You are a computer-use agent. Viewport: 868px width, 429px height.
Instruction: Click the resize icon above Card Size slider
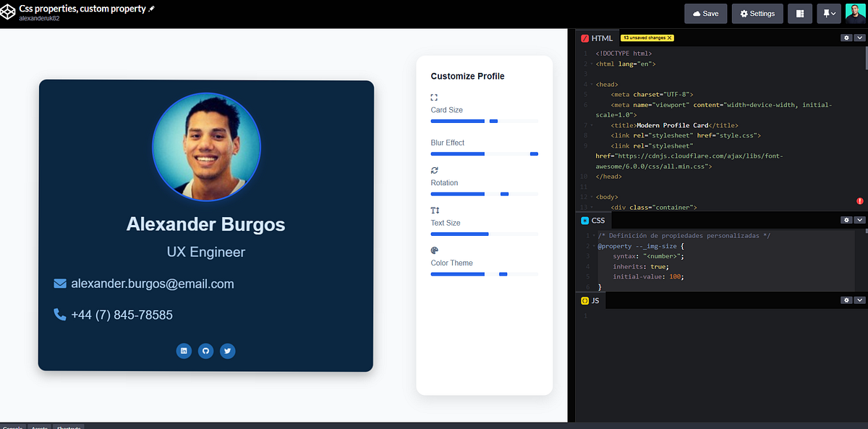pyautogui.click(x=434, y=97)
